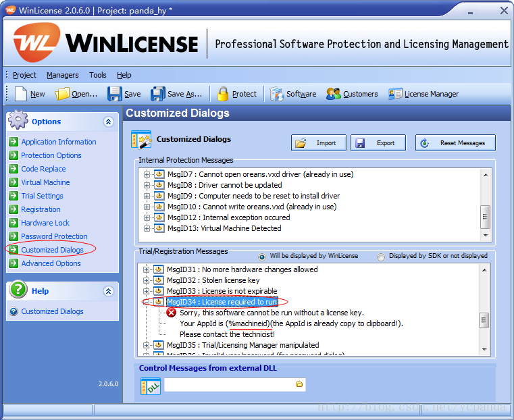514x420 pixels.
Task: Click the green arrow beside Application Information
Action: pyautogui.click(x=14, y=142)
